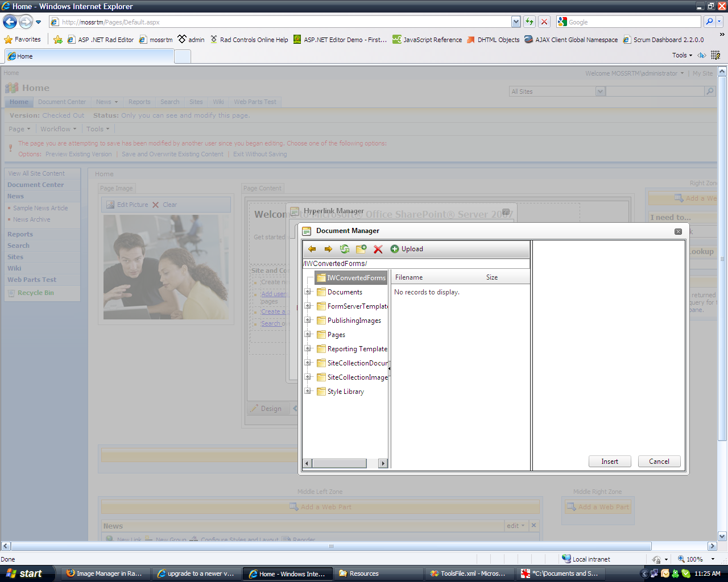Click the browser Back button
This screenshot has width=728, height=582.
[x=10, y=22]
